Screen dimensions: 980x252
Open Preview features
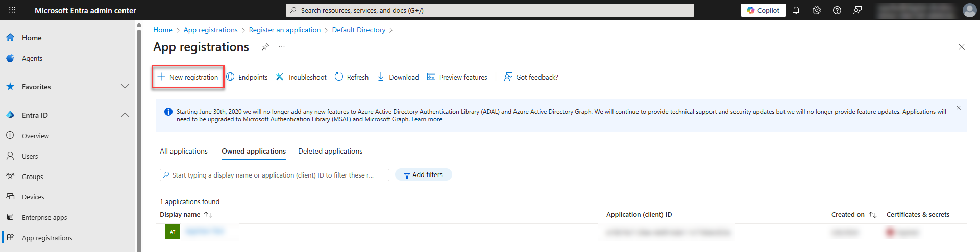point(457,77)
